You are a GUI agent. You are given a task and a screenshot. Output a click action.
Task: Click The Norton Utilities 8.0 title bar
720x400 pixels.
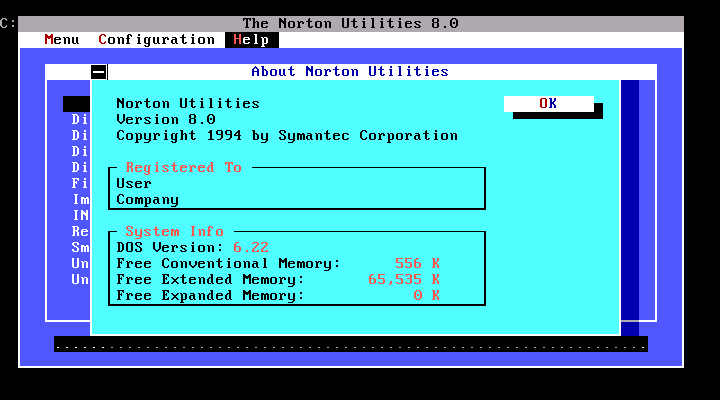(351, 24)
